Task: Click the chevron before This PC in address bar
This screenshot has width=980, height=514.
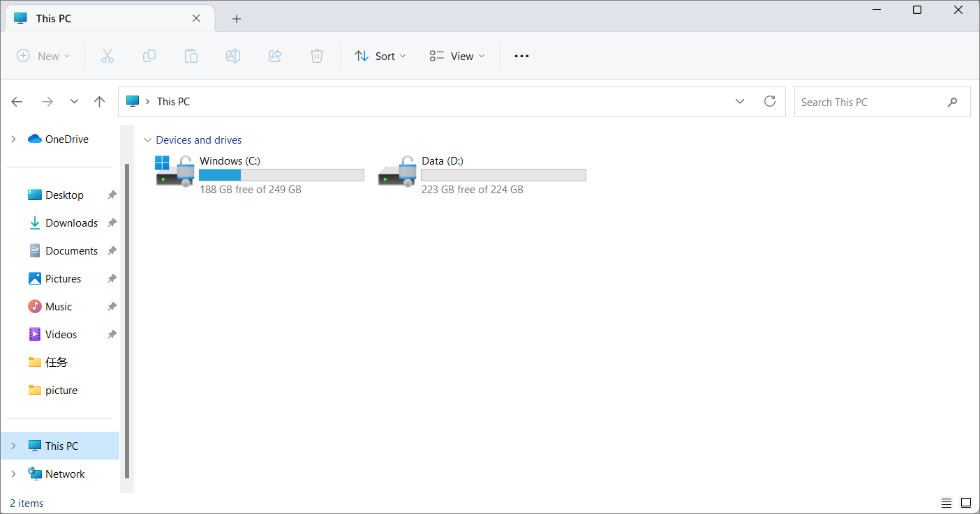Action: click(148, 101)
